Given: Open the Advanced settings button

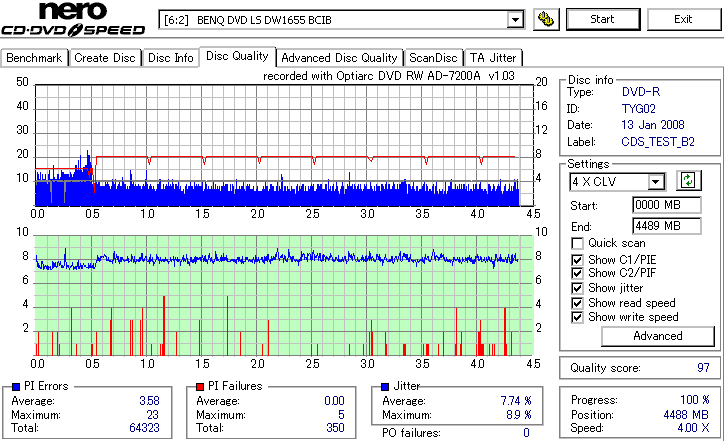Looking at the screenshot, I should tap(658, 336).
